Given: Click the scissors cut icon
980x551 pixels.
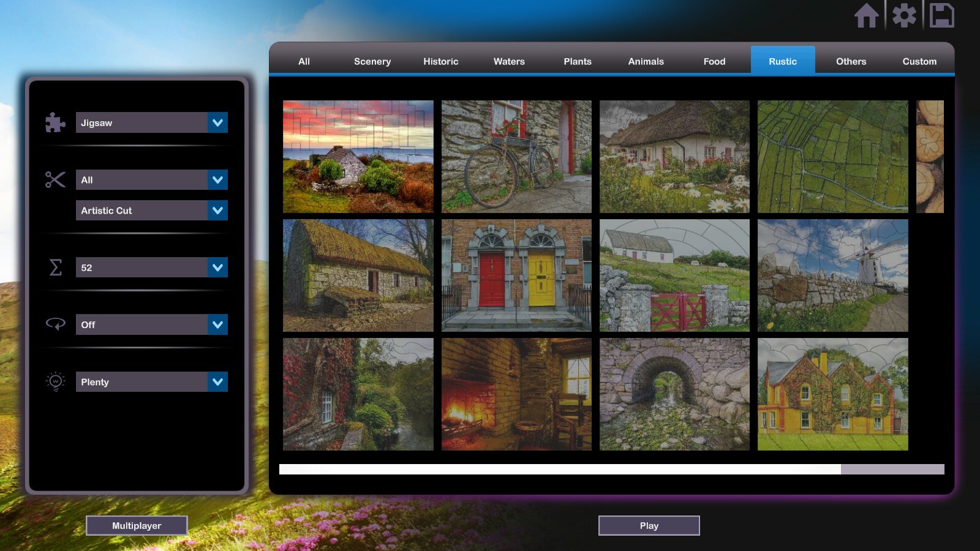Looking at the screenshot, I should (x=55, y=180).
